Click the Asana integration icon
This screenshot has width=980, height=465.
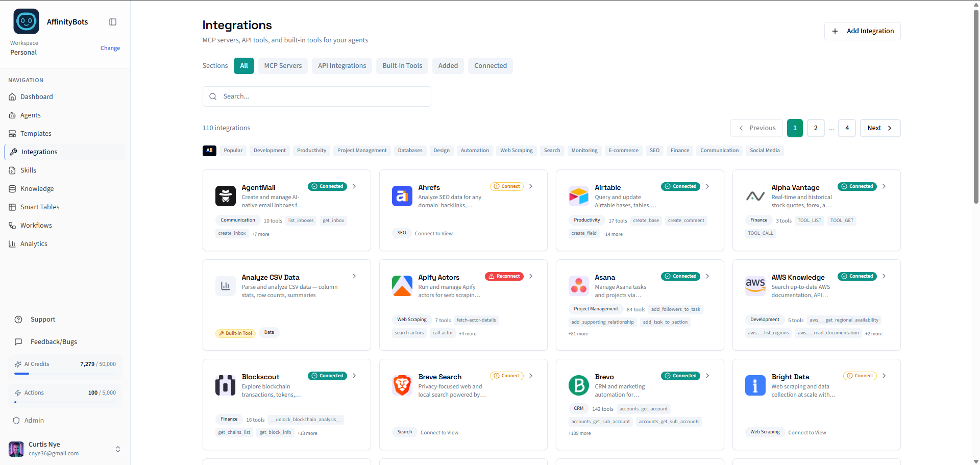578,286
